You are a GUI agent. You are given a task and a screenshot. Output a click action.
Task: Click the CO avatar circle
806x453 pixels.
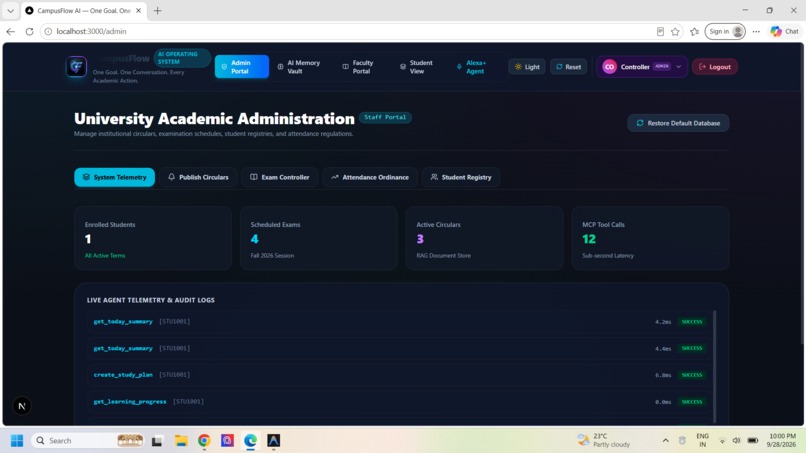609,67
